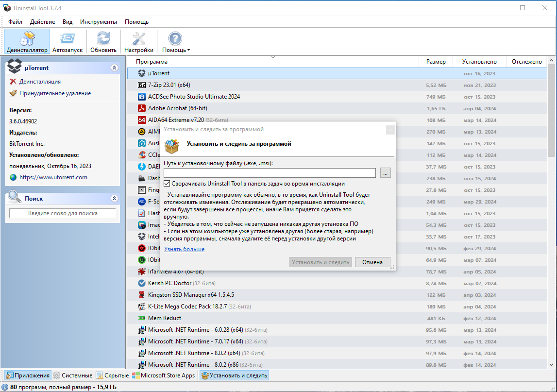557x392 pixels.
Task: Click the dialog resize grip corner
Action: pyautogui.click(x=392, y=268)
